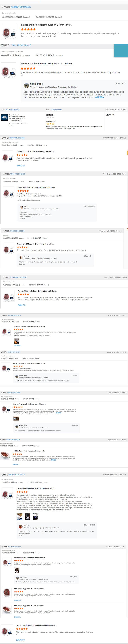Open Transcranial Magnetic Brain Photobiomodulati product title
This screenshot has height=644, width=128.
[x=36, y=625]
